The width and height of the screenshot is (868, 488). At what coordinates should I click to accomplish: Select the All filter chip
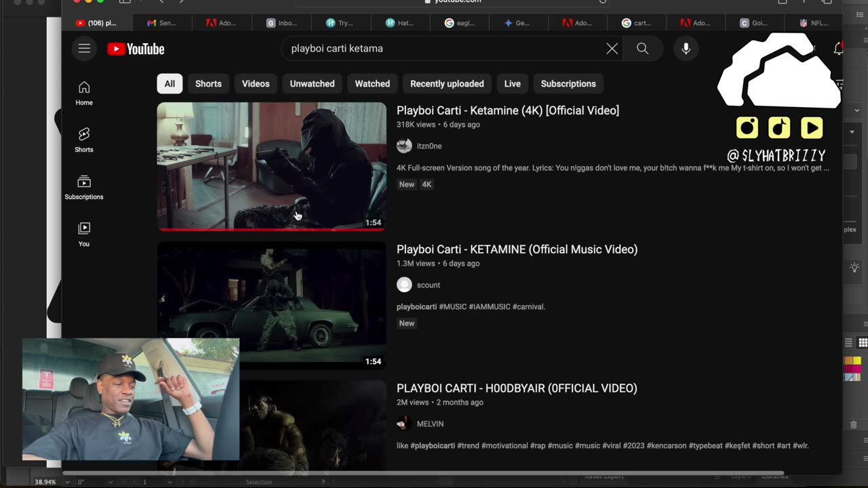pos(170,83)
